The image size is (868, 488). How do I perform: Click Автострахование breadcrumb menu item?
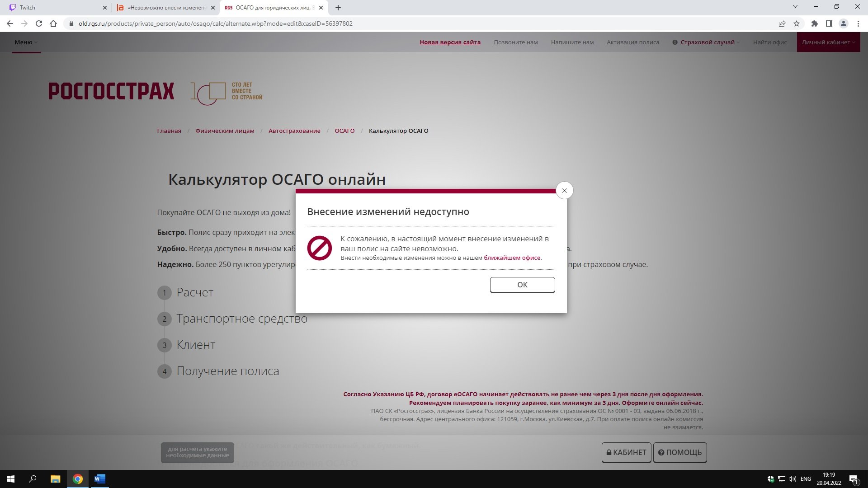tap(294, 131)
